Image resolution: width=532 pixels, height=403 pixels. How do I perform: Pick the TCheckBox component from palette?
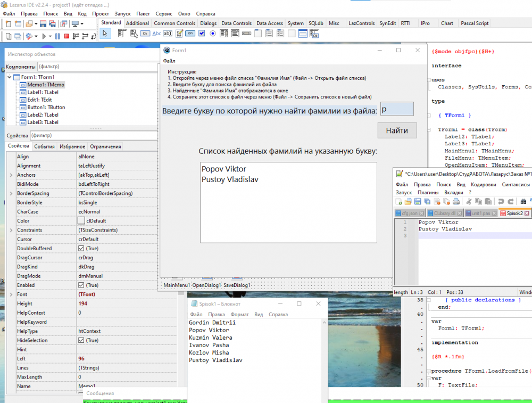tap(202, 34)
